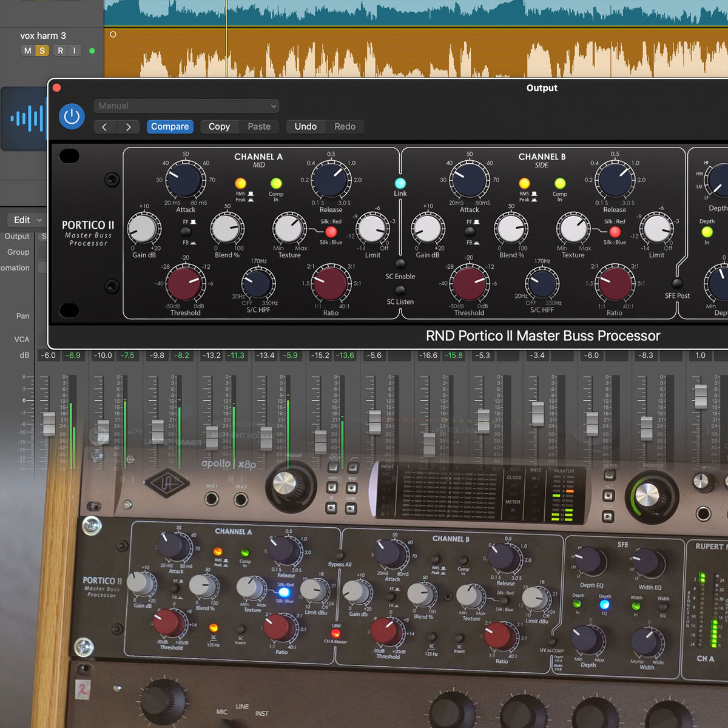Click the fader of the -10.0 dB channel
Viewport: 728px width, 728px height.
[103, 431]
